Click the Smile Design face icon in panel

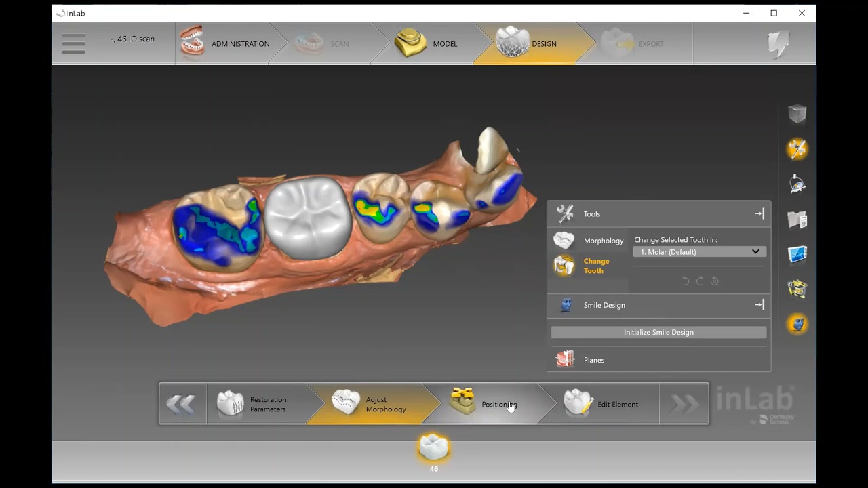pyautogui.click(x=566, y=305)
